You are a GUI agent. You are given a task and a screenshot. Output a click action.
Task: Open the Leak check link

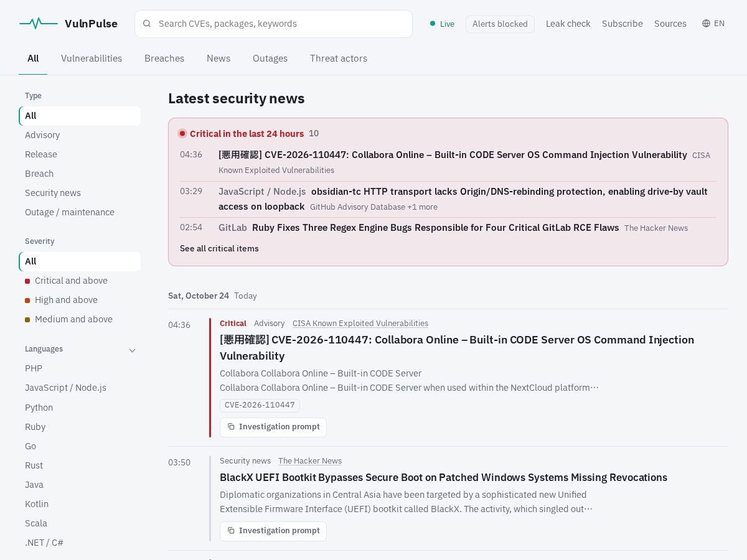click(x=568, y=24)
